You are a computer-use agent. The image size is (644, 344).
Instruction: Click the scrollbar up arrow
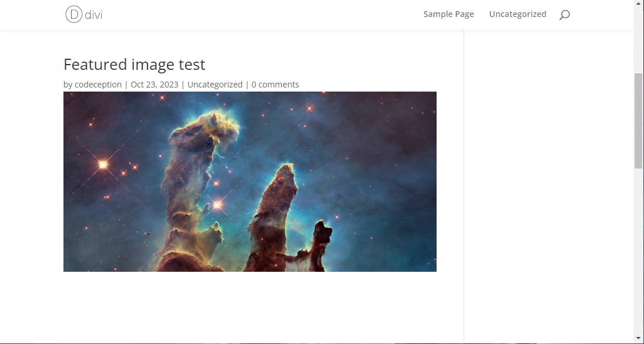click(x=638, y=3)
